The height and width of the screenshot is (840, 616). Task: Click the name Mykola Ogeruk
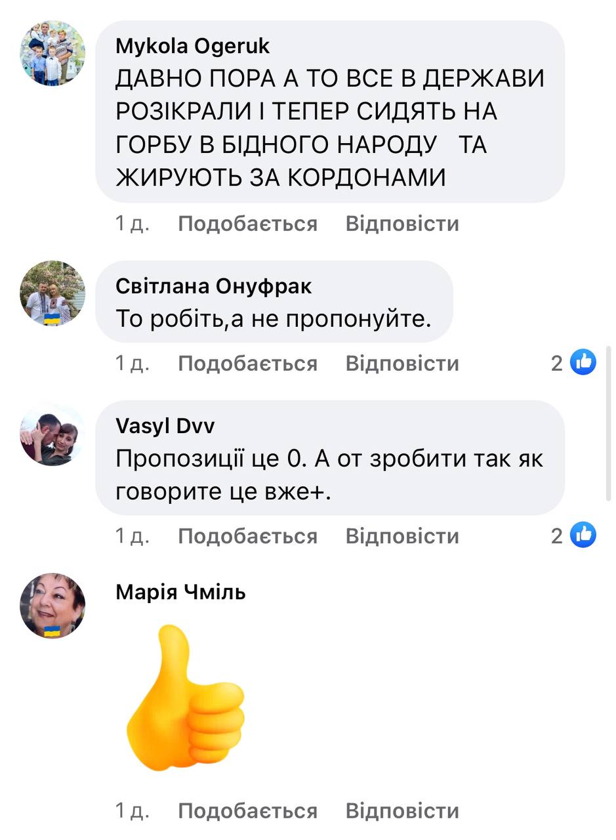tap(192, 46)
